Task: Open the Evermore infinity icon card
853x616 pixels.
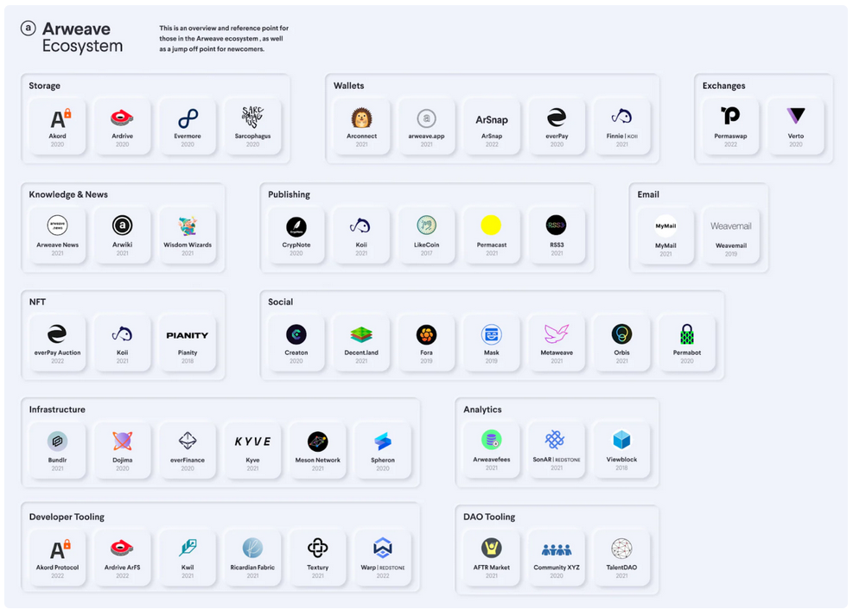Action: (188, 117)
